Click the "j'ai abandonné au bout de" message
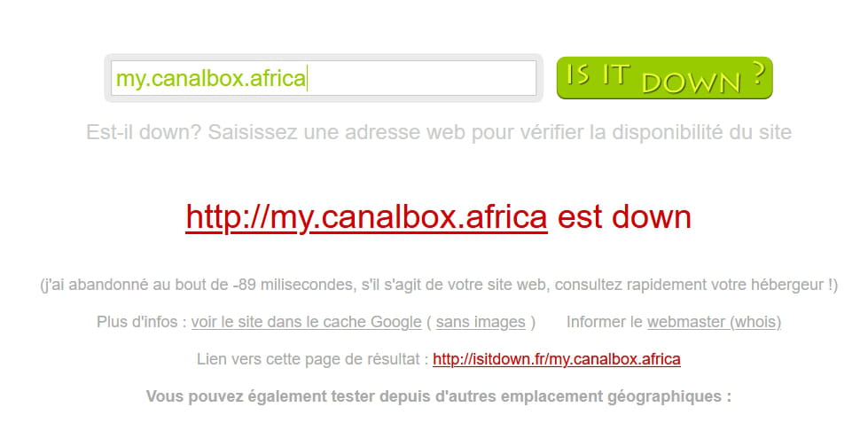This screenshot has width=868, height=423. pos(135,286)
